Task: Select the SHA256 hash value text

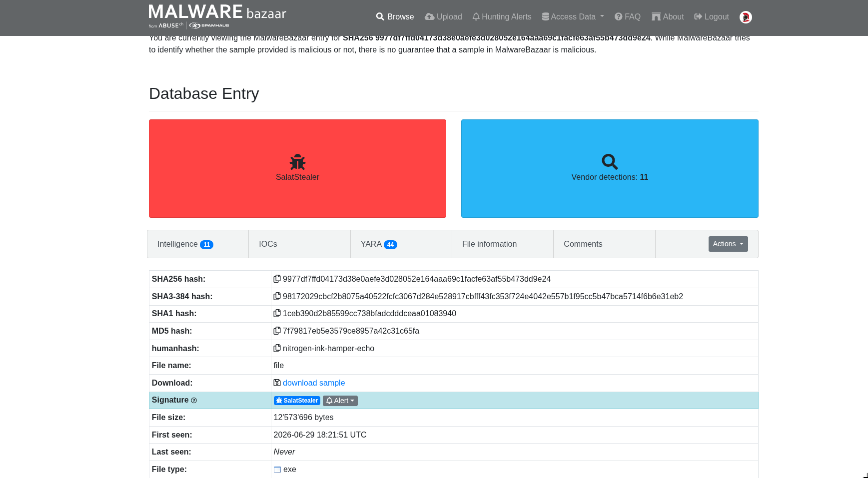Action: point(417,279)
